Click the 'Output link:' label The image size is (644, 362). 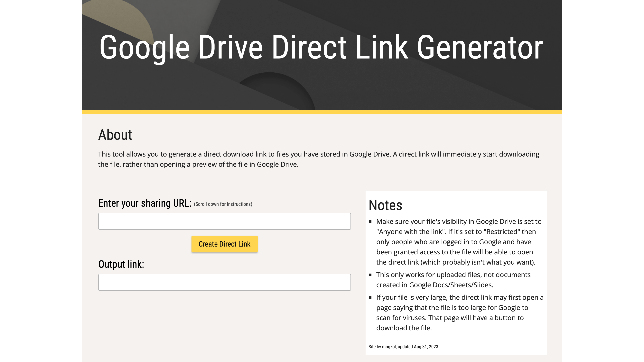pyautogui.click(x=121, y=264)
